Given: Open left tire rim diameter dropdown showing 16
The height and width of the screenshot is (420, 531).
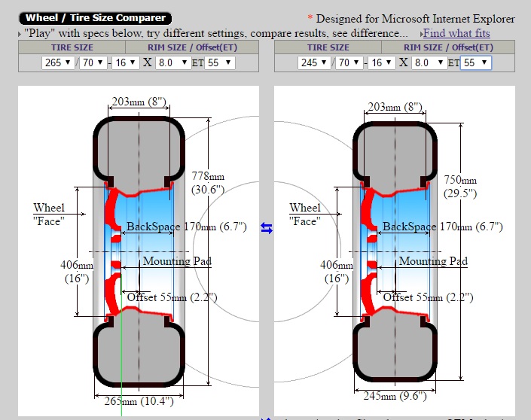Looking at the screenshot, I should [x=126, y=62].
